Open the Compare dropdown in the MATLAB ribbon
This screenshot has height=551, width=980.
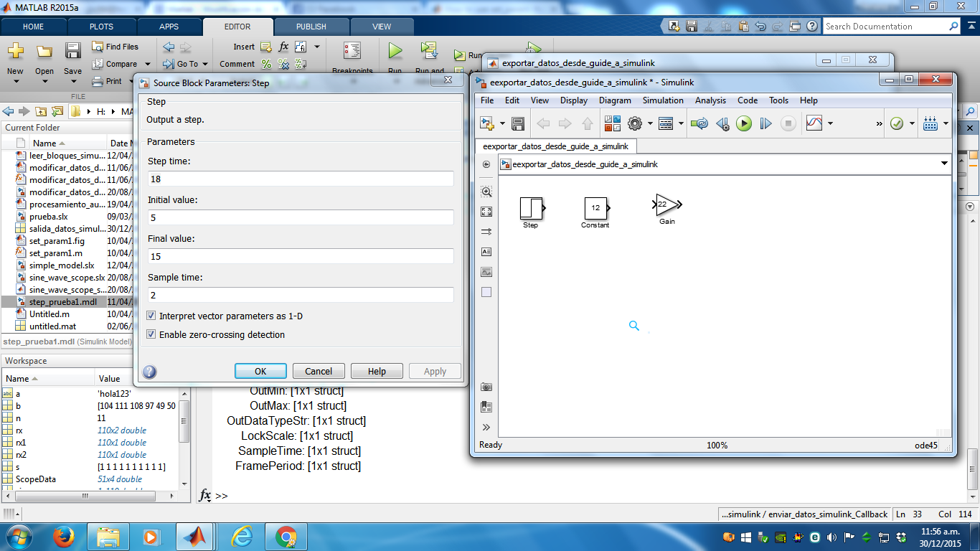(147, 64)
